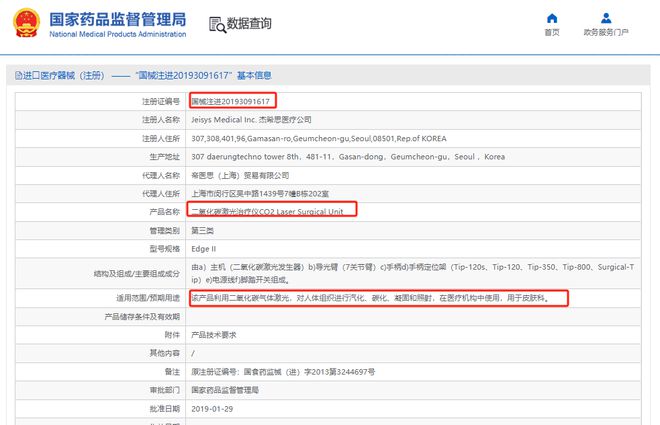Click the national emblem logo
The image size is (660, 425).
(27, 23)
